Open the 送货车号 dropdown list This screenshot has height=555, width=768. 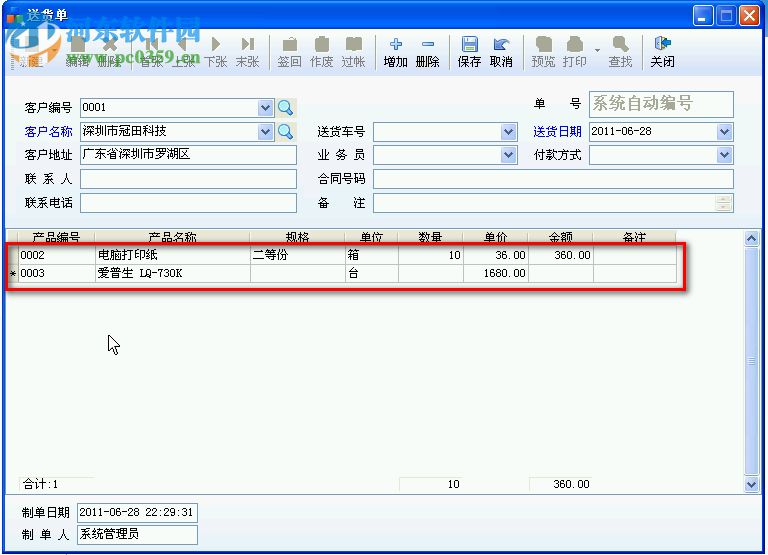click(x=509, y=132)
